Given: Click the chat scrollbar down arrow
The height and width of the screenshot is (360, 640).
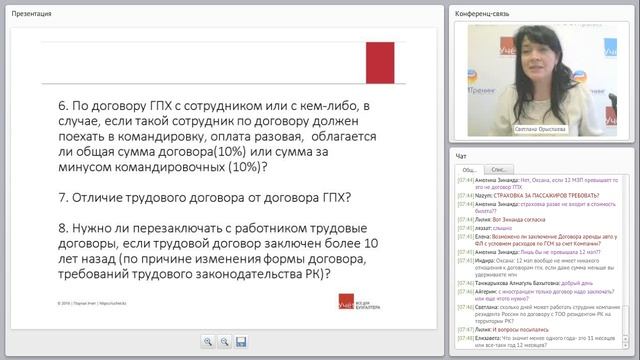Looking at the screenshot, I should click(x=626, y=345).
